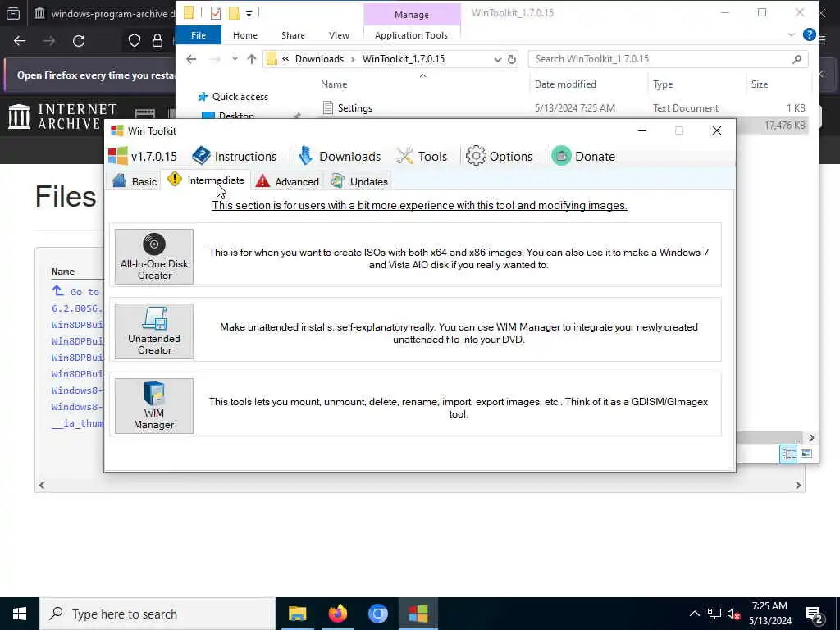Collapse the Explorer ribbon chevron

coord(792,35)
